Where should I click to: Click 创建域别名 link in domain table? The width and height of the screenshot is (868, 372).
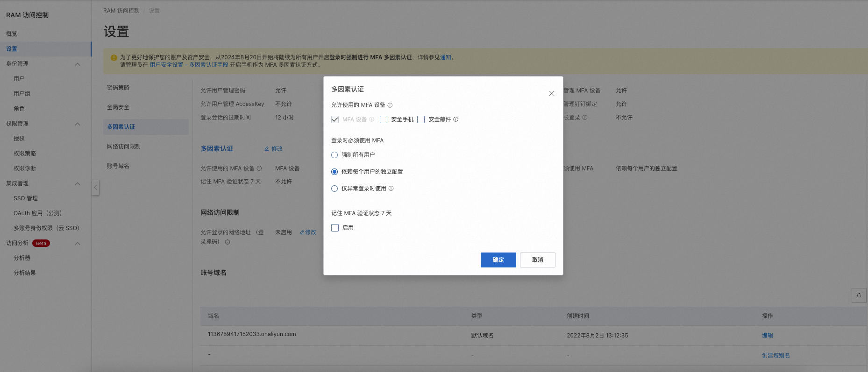(776, 356)
